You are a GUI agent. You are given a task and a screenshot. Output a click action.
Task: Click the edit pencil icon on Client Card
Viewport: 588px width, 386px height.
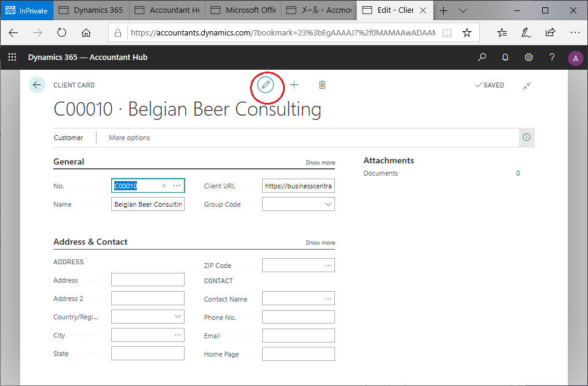[x=265, y=85]
